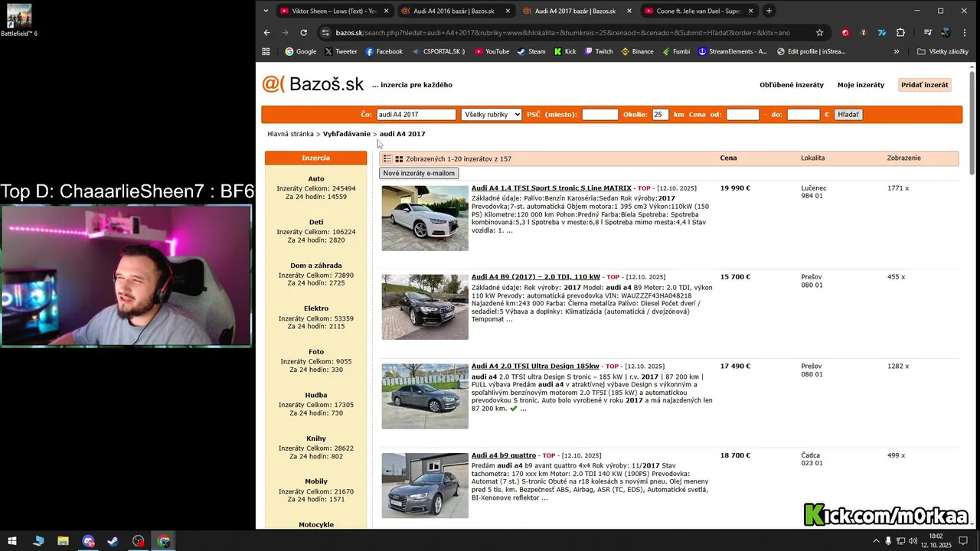Click the Cena od price field
Screen dimensions: 980x551
(x=743, y=115)
